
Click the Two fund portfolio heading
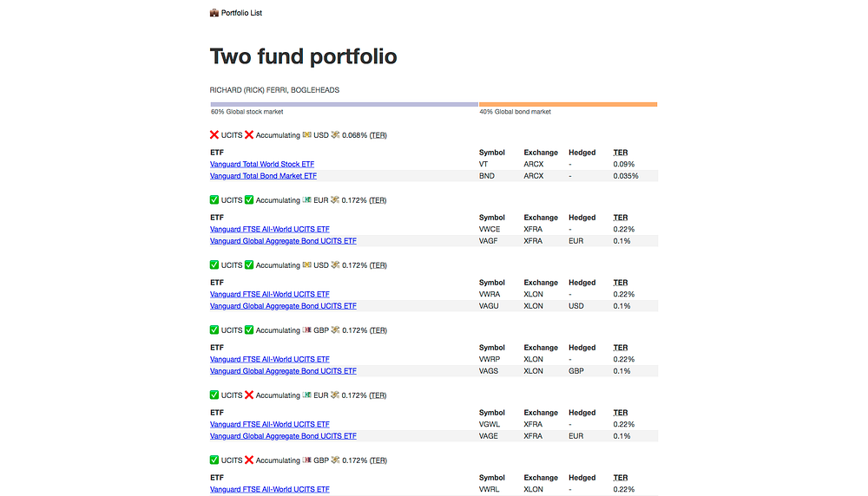303,56
